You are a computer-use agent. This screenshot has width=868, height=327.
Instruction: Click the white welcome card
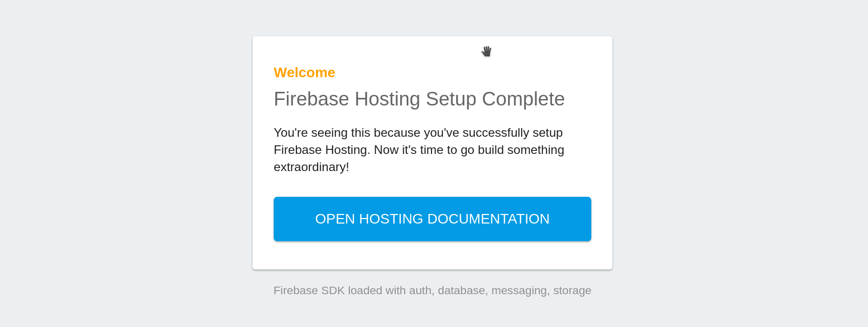pyautogui.click(x=432, y=151)
